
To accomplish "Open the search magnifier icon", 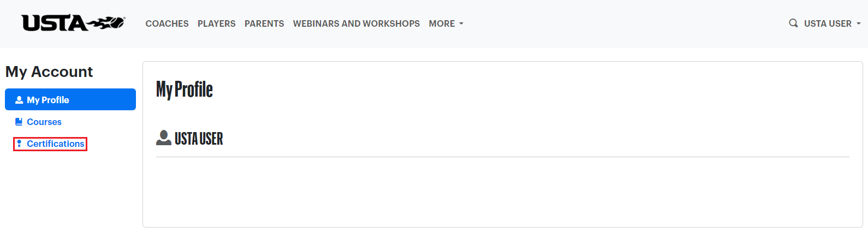I will (793, 23).
